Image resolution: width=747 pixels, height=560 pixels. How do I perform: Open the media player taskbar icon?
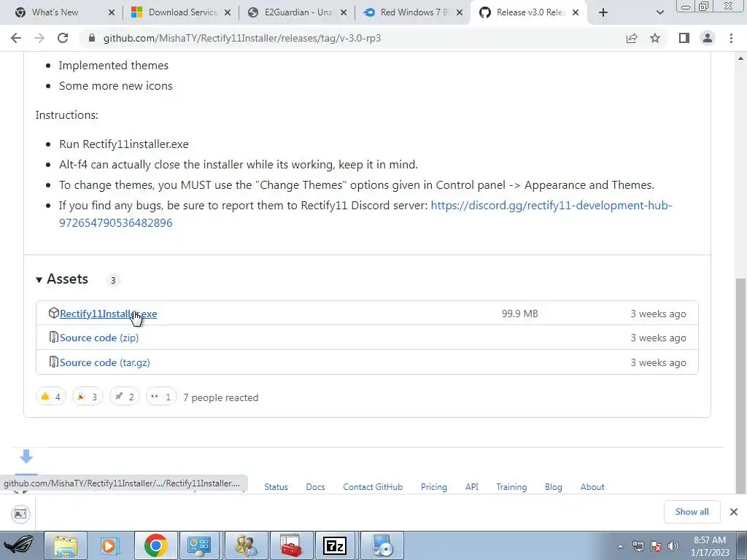[109, 545]
